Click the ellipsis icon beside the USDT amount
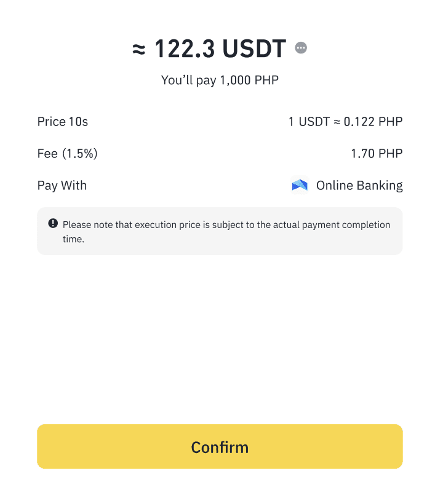The height and width of the screenshot is (504, 427). point(301,48)
